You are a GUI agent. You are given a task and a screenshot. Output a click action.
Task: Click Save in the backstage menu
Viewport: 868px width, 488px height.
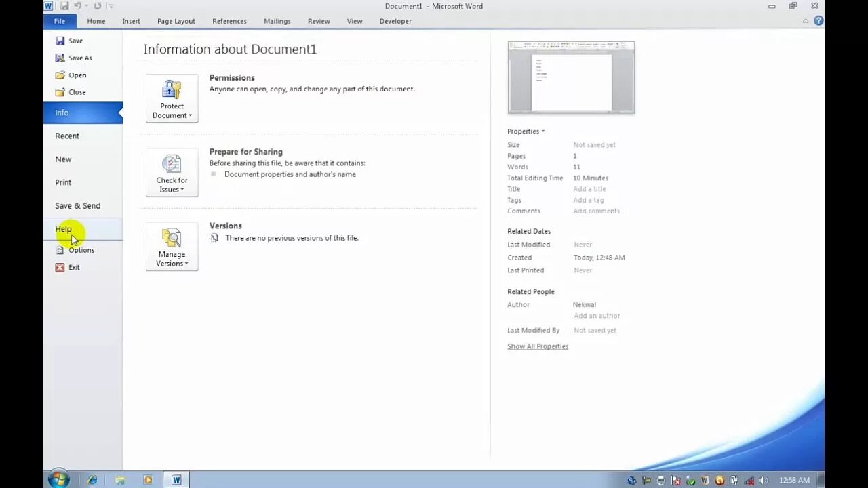68,41
